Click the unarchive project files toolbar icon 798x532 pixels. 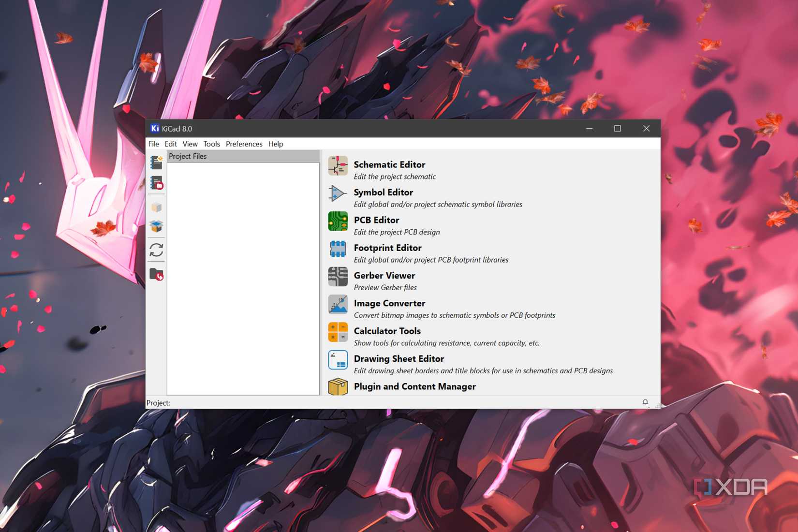156,226
